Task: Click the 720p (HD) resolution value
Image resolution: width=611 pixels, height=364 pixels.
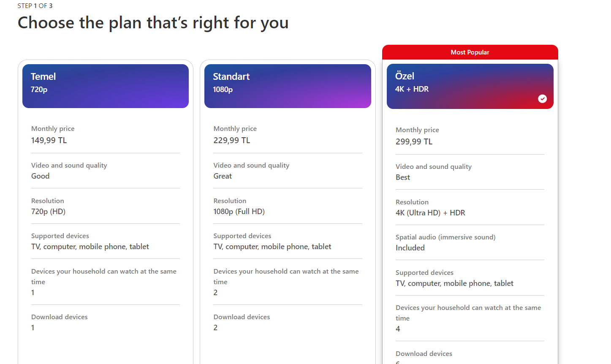Action: click(48, 212)
